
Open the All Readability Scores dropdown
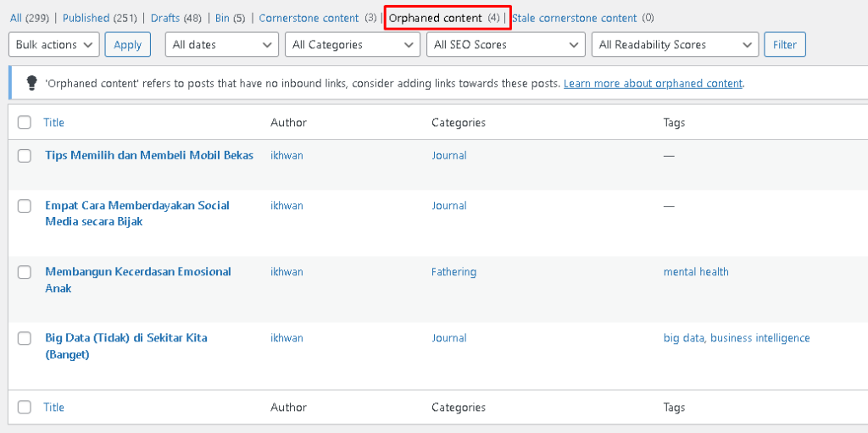(x=675, y=45)
